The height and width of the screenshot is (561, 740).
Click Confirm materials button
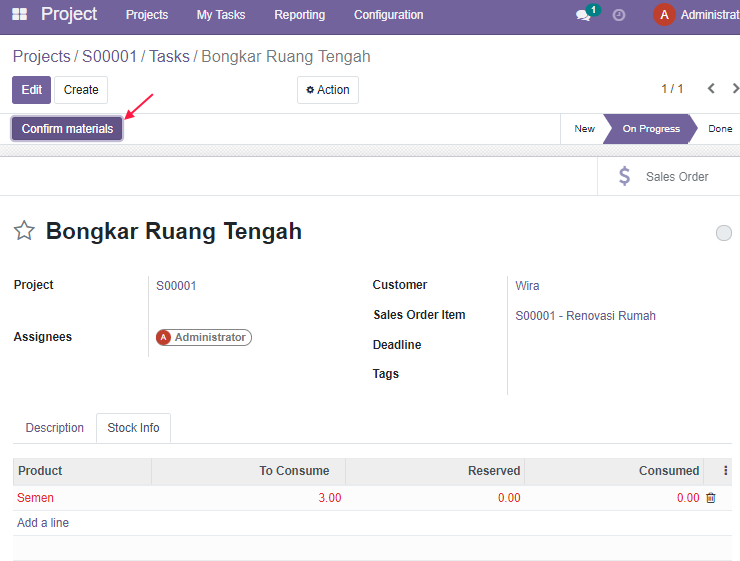pos(67,129)
